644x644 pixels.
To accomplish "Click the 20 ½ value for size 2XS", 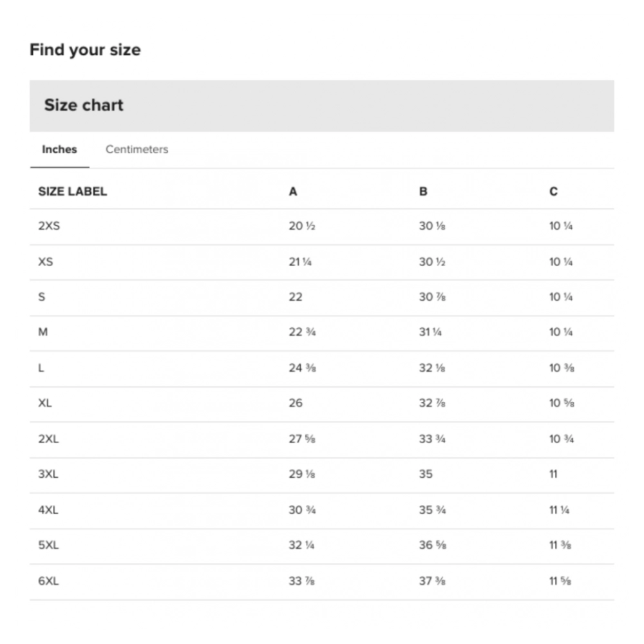I will click(301, 226).
